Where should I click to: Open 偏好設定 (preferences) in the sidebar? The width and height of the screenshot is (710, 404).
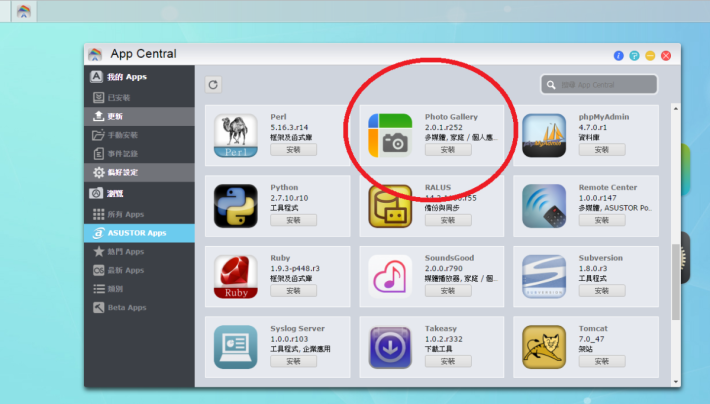click(x=139, y=173)
